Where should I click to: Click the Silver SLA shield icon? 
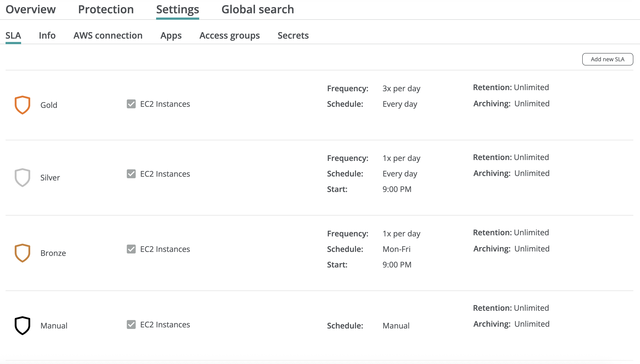pyautogui.click(x=22, y=178)
